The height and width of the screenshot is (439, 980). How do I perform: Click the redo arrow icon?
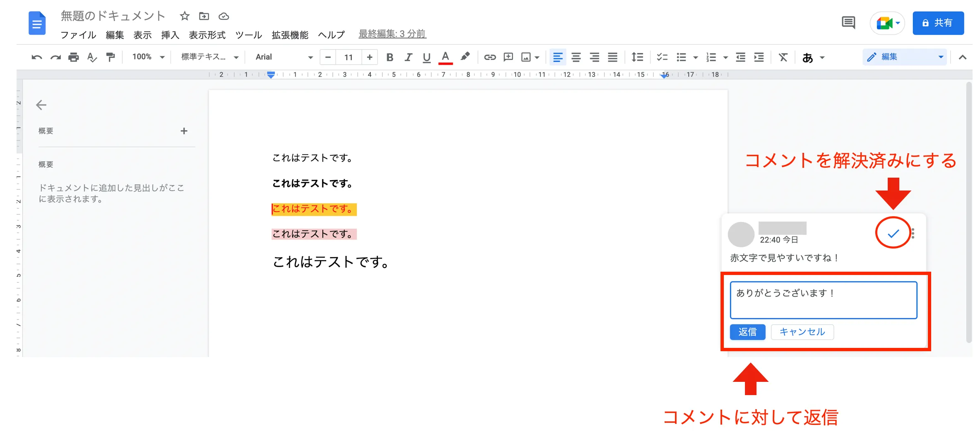[x=55, y=57]
